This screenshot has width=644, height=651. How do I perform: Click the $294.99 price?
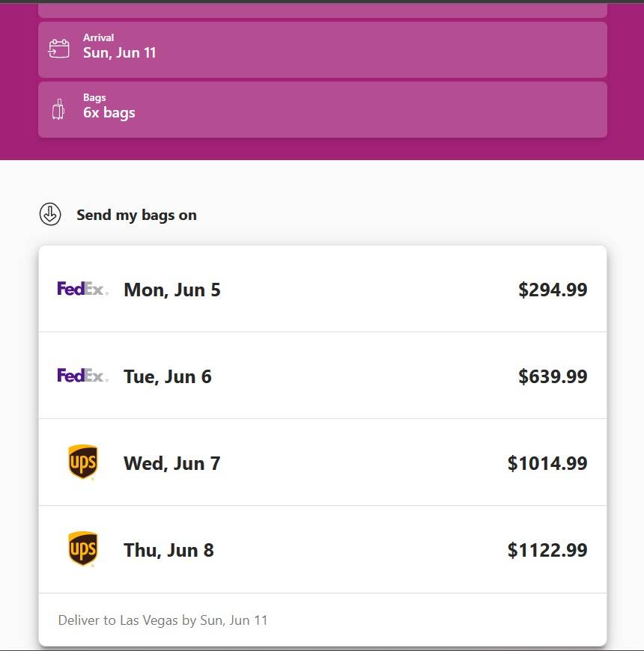553,290
